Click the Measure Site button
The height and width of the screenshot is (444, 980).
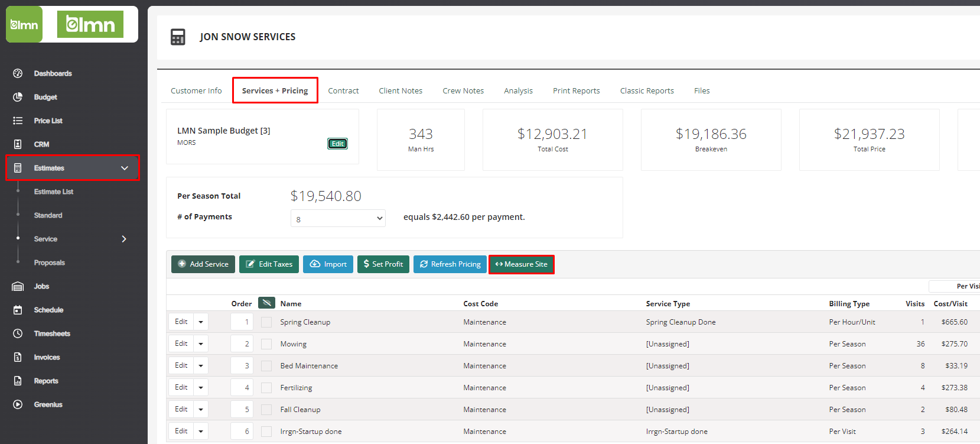click(x=522, y=264)
